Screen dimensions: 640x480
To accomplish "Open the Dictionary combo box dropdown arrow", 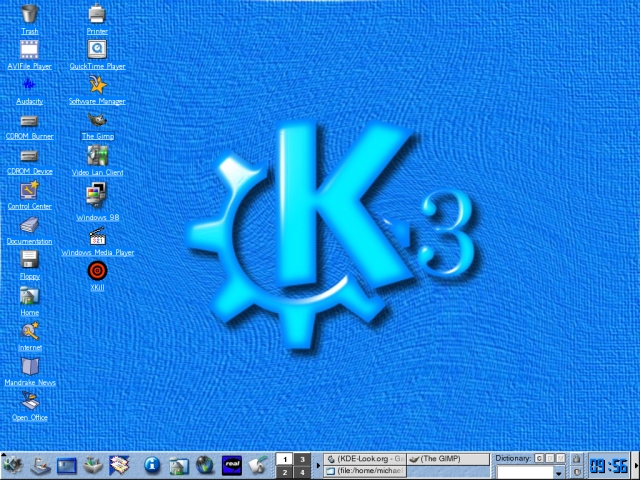I will click(x=559, y=473).
